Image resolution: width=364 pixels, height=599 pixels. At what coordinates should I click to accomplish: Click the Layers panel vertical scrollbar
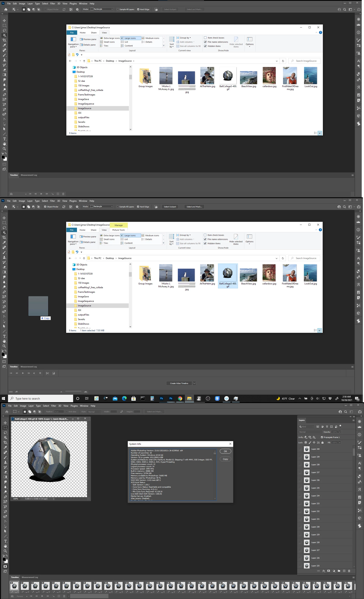click(354, 452)
